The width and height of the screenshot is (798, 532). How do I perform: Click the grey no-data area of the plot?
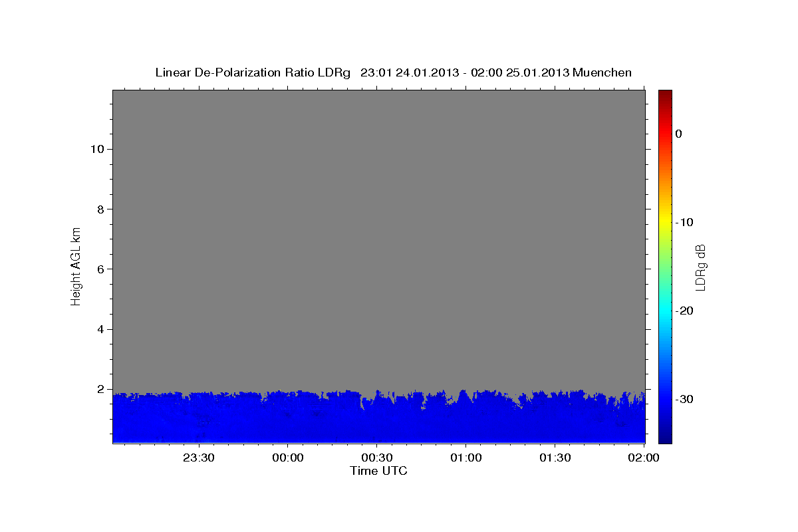click(379, 239)
